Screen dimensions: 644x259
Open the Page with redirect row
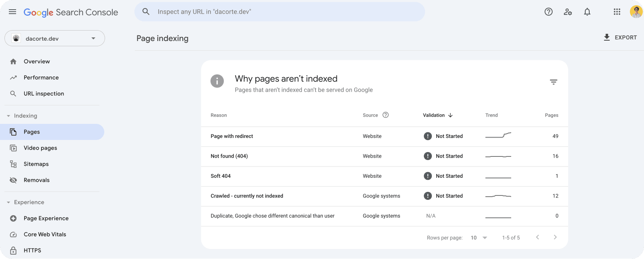point(232,136)
